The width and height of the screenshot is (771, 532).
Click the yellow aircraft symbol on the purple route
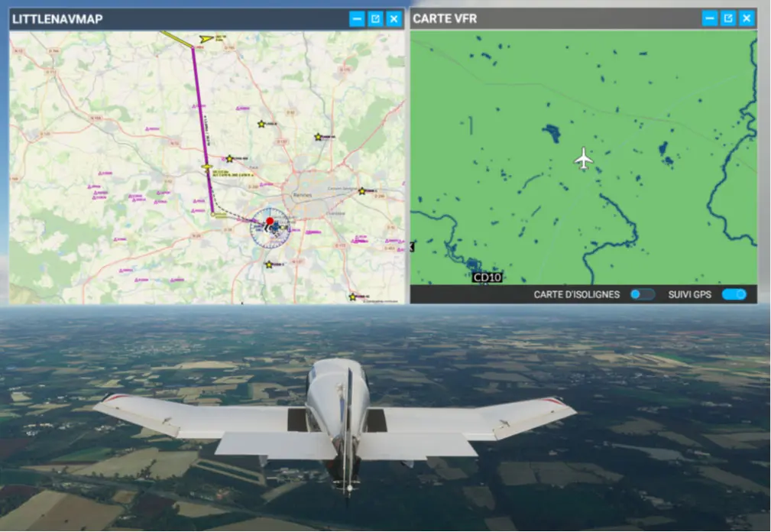tap(207, 167)
